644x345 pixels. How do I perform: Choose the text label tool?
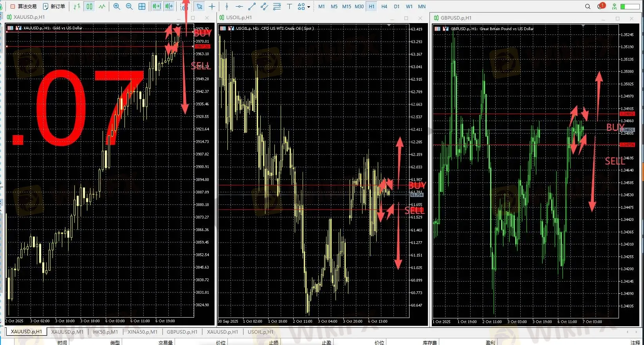289,6
